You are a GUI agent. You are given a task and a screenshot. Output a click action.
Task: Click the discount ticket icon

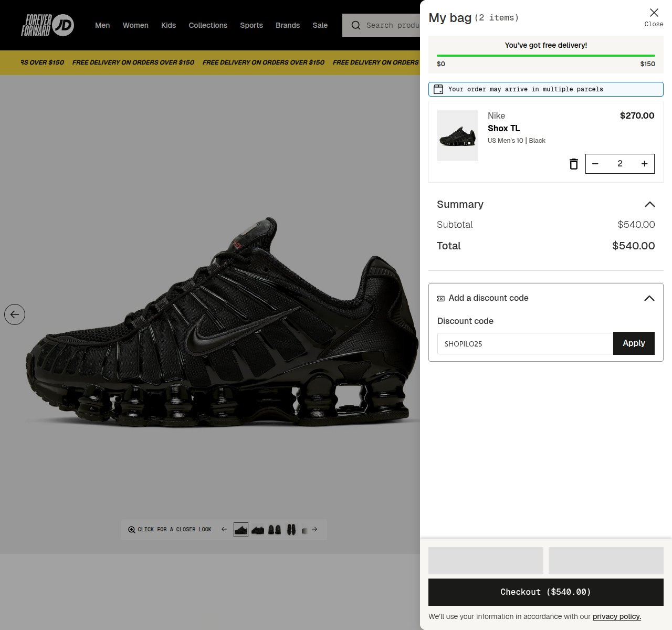tap(441, 298)
